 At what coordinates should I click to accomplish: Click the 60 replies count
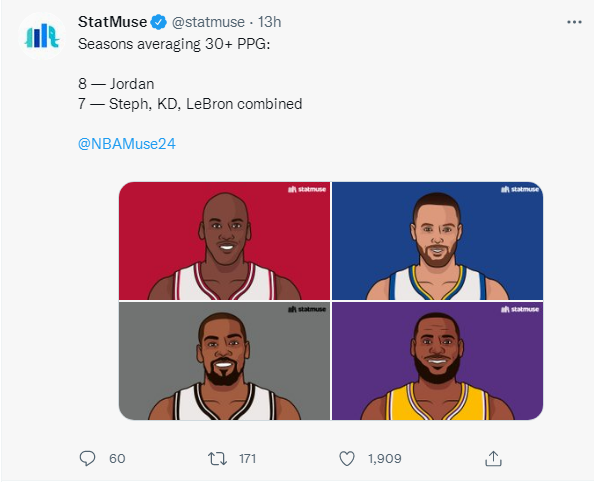(x=117, y=459)
